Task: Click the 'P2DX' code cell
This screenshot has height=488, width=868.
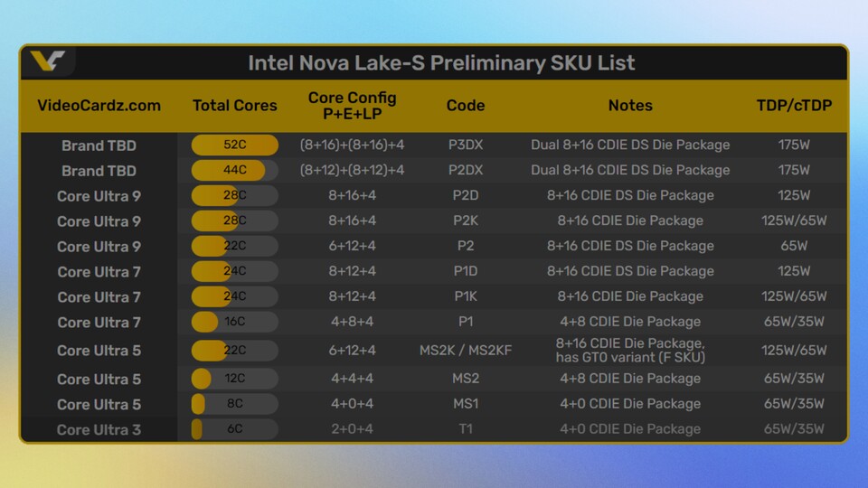Action: (x=466, y=170)
